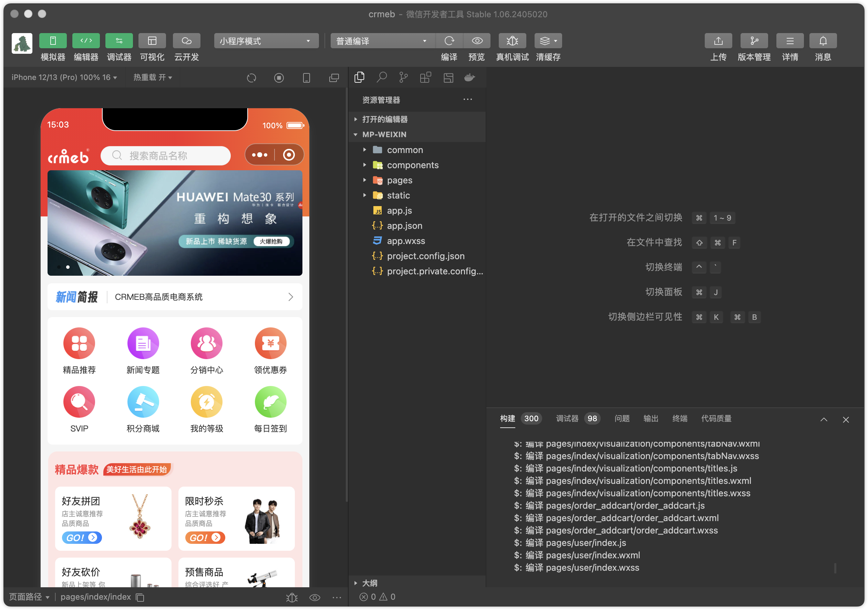Open the 普通编译 compile mode dropdown
Screen dimensions: 868x610
coord(383,41)
